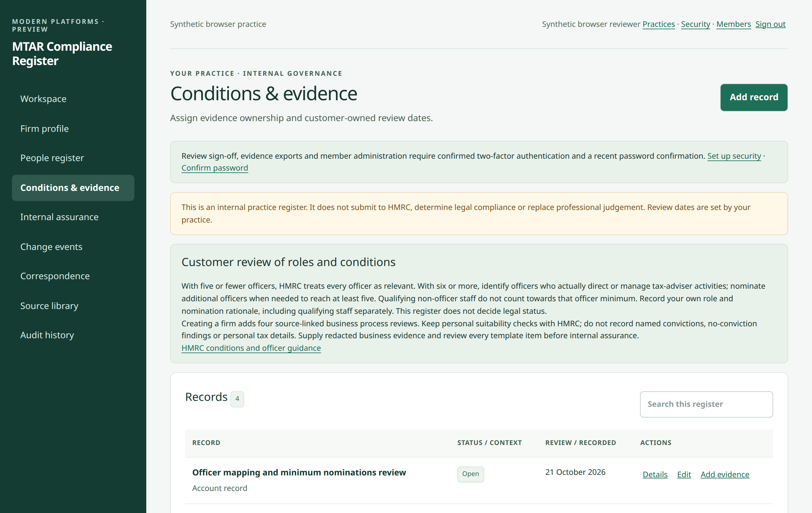Follow the Confirm password link
Viewport: 812px width, 513px height.
(x=214, y=168)
